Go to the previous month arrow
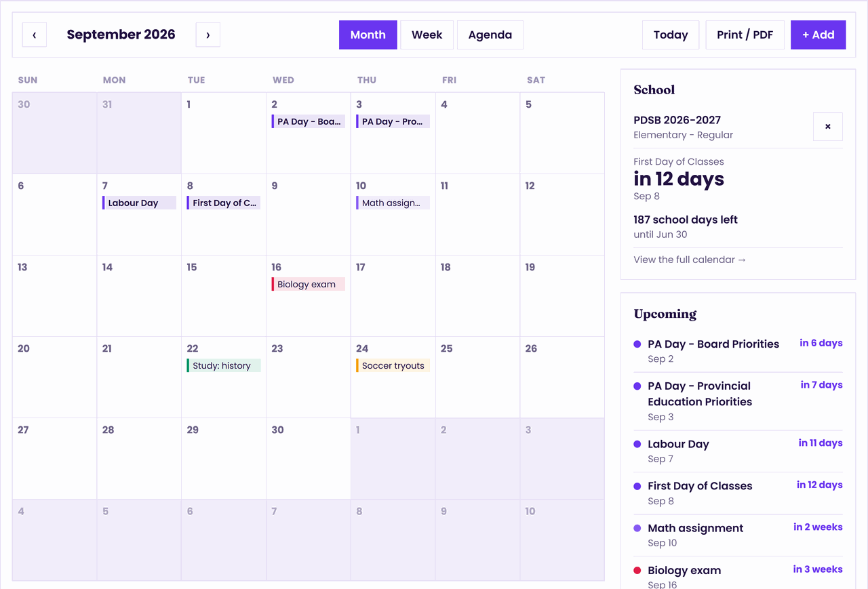This screenshot has width=868, height=589. (x=35, y=35)
